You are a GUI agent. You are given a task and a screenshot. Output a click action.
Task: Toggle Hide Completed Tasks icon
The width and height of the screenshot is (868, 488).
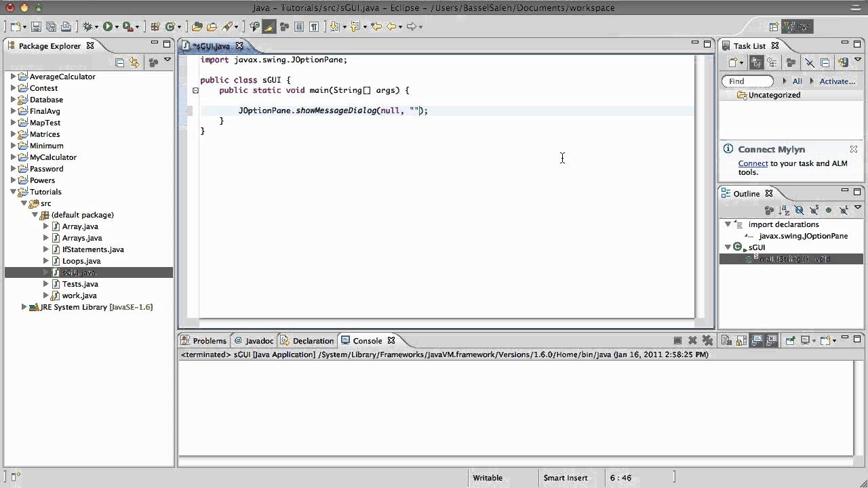coord(809,62)
